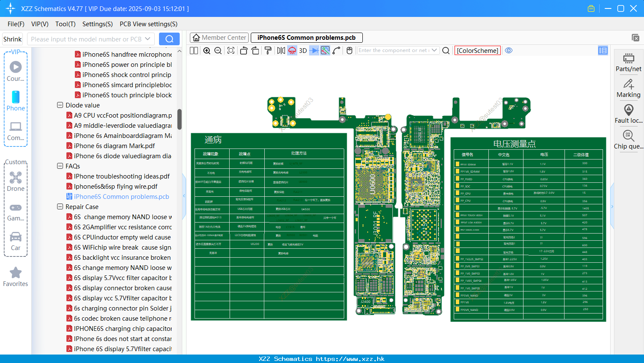Click the component search magnifier icon
This screenshot has height=363, width=644.
click(x=446, y=50)
